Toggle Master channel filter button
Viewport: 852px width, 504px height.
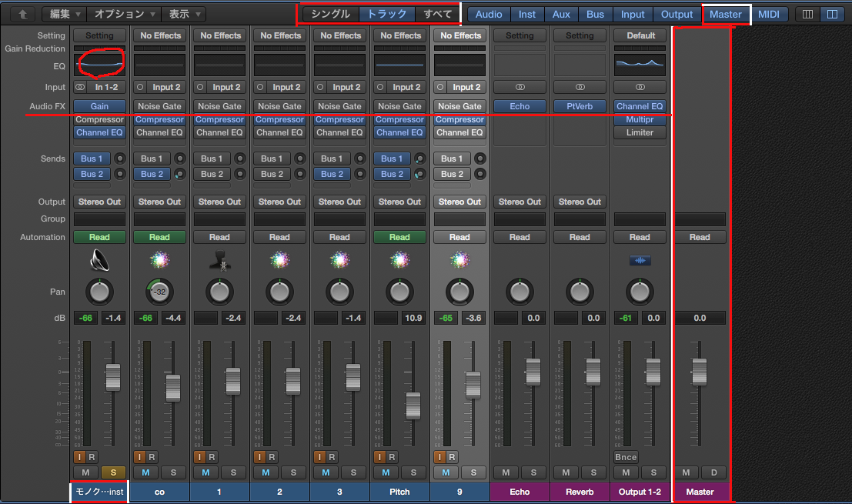point(726,14)
